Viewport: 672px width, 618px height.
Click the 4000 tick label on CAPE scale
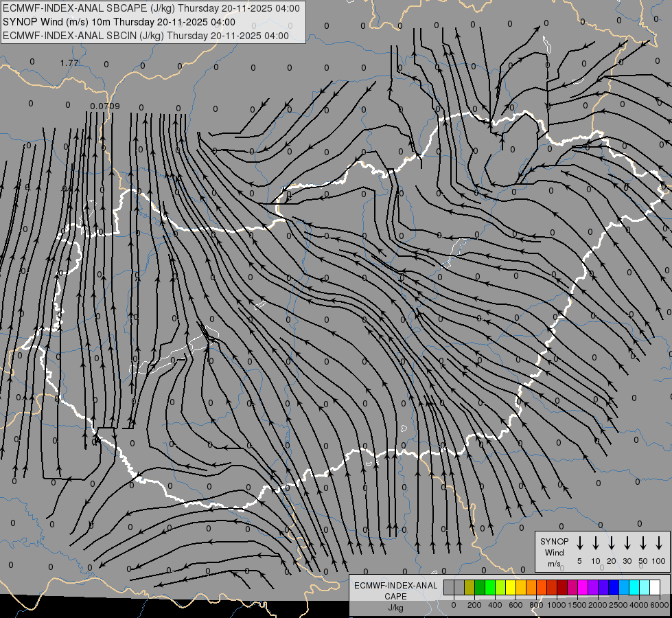(x=639, y=605)
